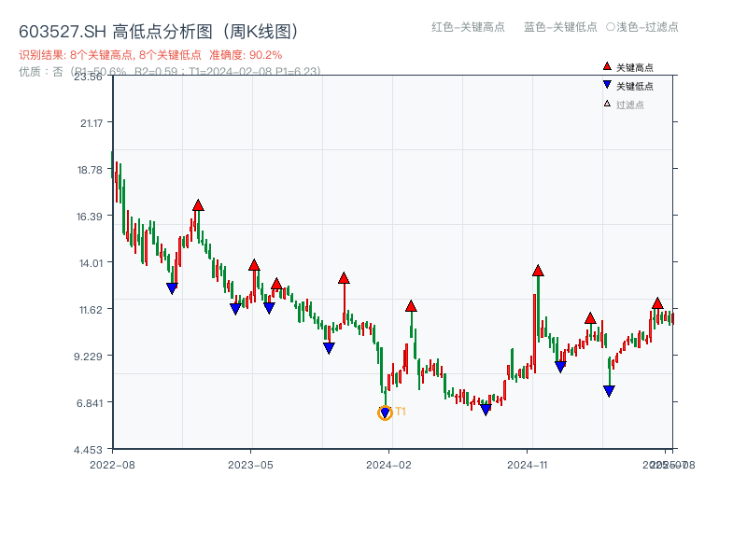The image size is (747, 560).
Task: Click the red 识别结果 summary line
Action: click(x=150, y=55)
